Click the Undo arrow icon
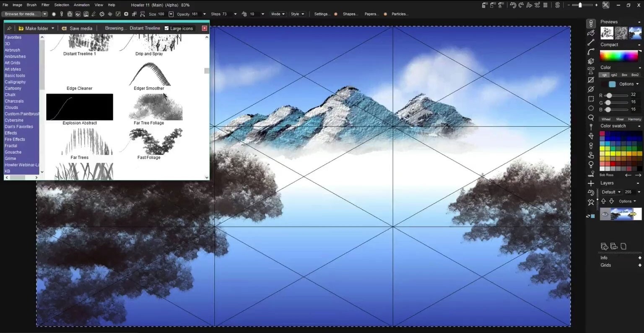The image size is (644, 333). click(x=513, y=5)
